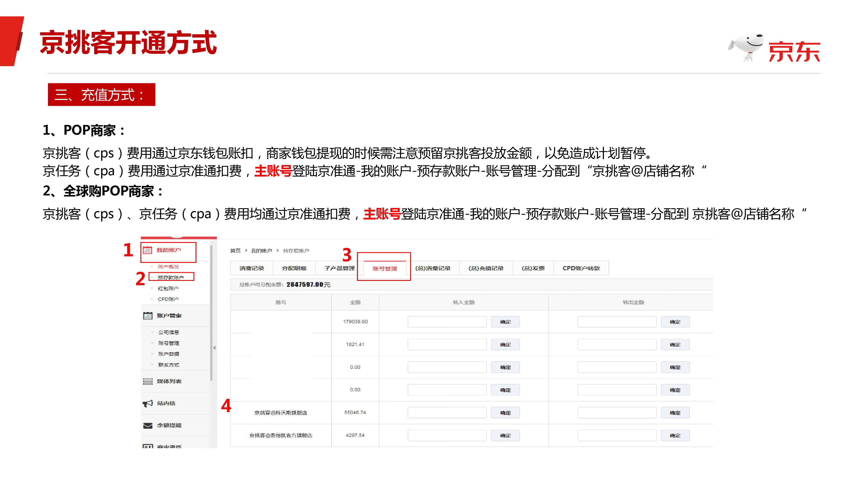
Task: Switch to the (总)发票 tab
Action: tap(533, 268)
